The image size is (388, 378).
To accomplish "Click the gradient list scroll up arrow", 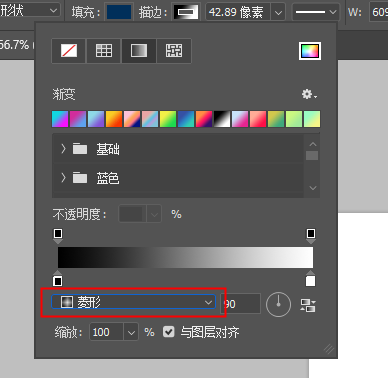I will (x=312, y=144).
